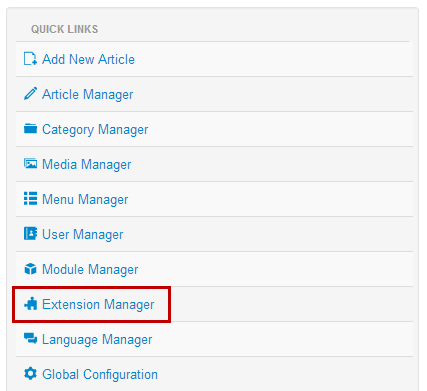
Task: Click the folder icon for Category Manager
Action: point(30,129)
